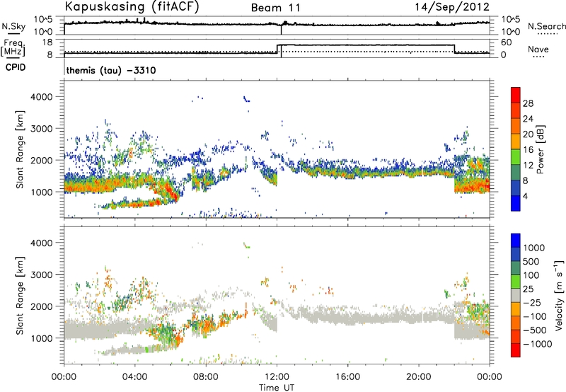The height and width of the screenshot is (392, 566).
Task: Click the 'Beam 11' label
Action: coord(276,8)
